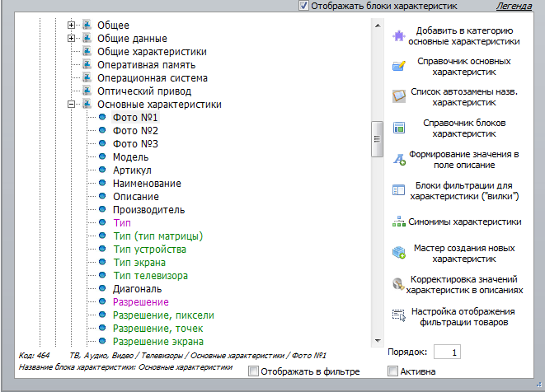Open the Легенда link
The height and width of the screenshot is (392, 545).
pos(514,6)
